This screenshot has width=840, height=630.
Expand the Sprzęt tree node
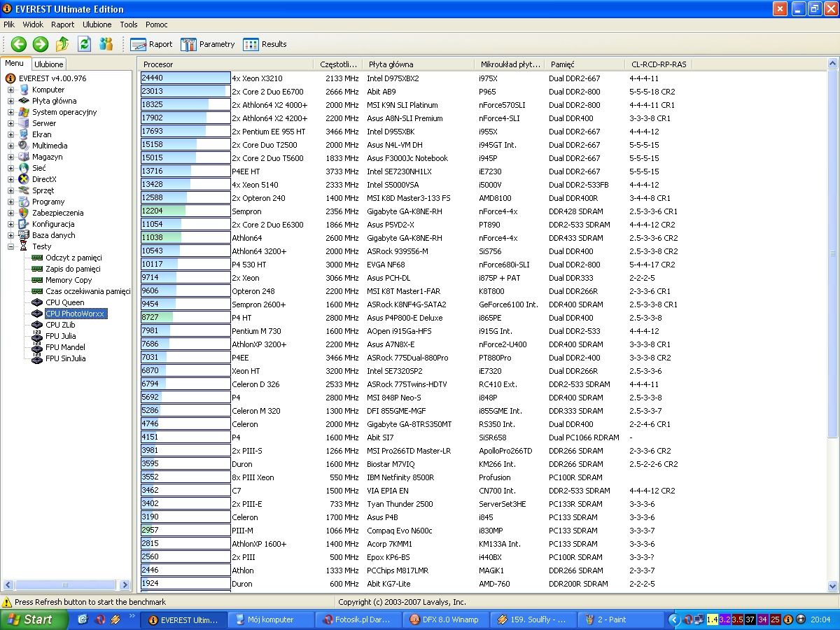[x=11, y=190]
